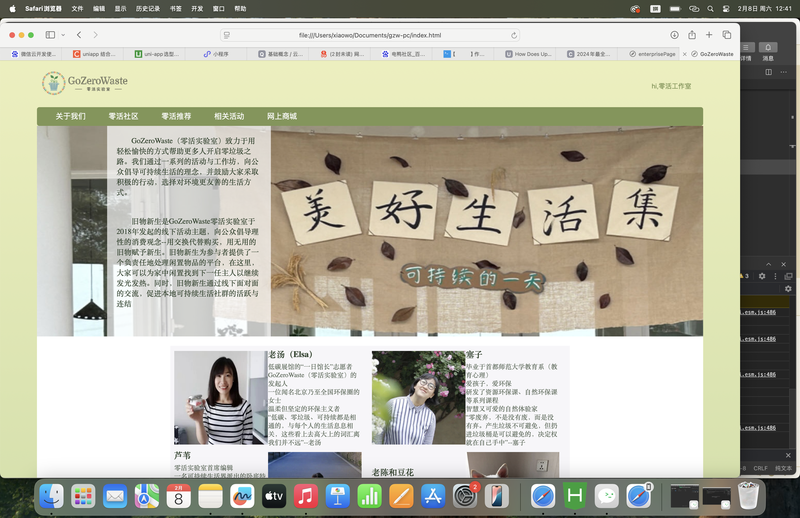This screenshot has width=800, height=518.
Task: Open the 零活社区 nav item
Action: coord(123,116)
